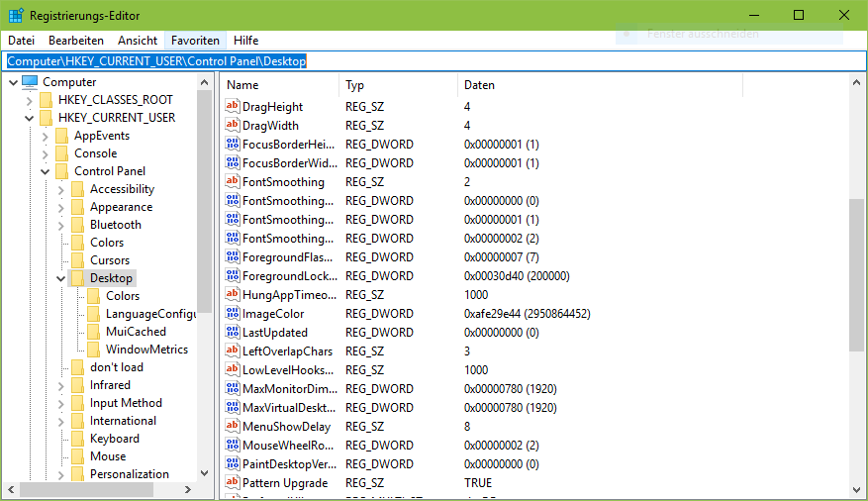The height and width of the screenshot is (501, 868).
Task: Open the Bearbeiten menu
Action: click(x=76, y=41)
